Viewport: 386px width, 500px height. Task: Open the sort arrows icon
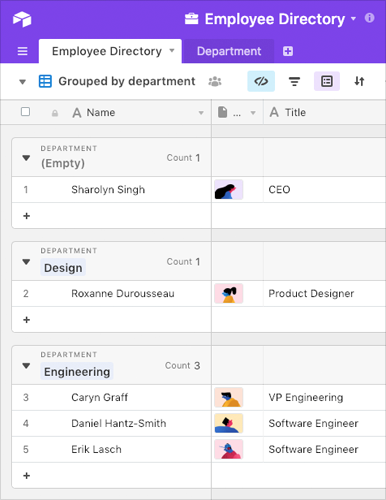pyautogui.click(x=359, y=81)
